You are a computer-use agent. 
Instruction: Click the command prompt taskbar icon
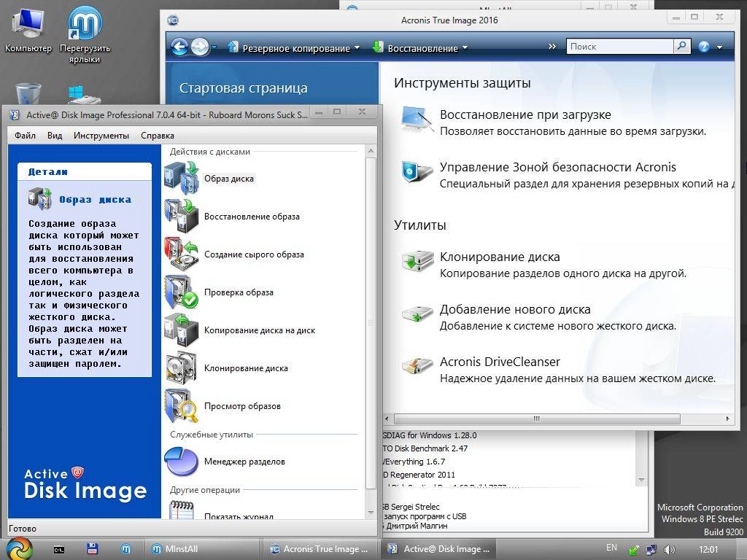(59, 550)
